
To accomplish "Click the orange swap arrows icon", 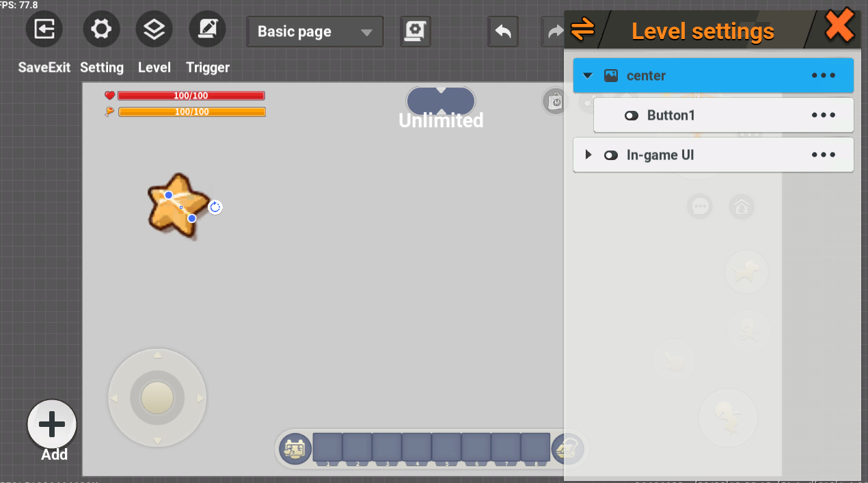I will point(582,29).
